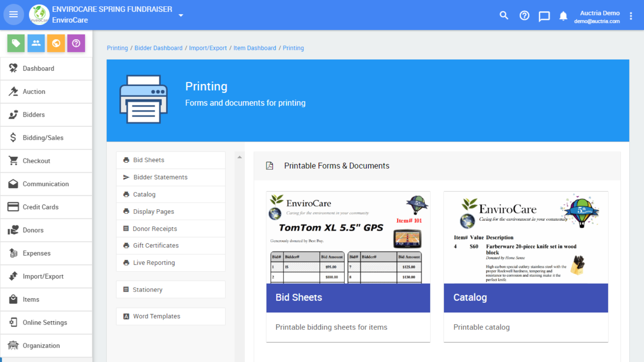Open the Catalog card title
Viewport: 644px width, 362px height.
pyautogui.click(x=470, y=298)
